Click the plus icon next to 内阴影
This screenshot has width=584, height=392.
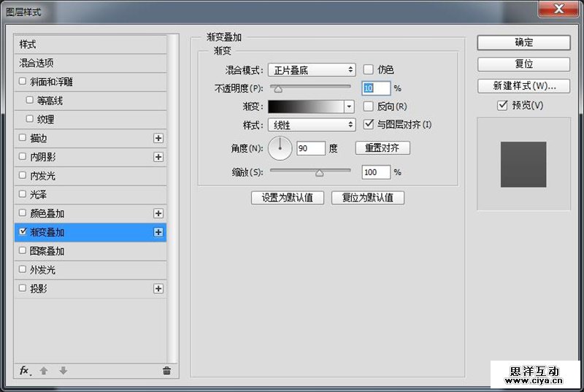pos(158,157)
